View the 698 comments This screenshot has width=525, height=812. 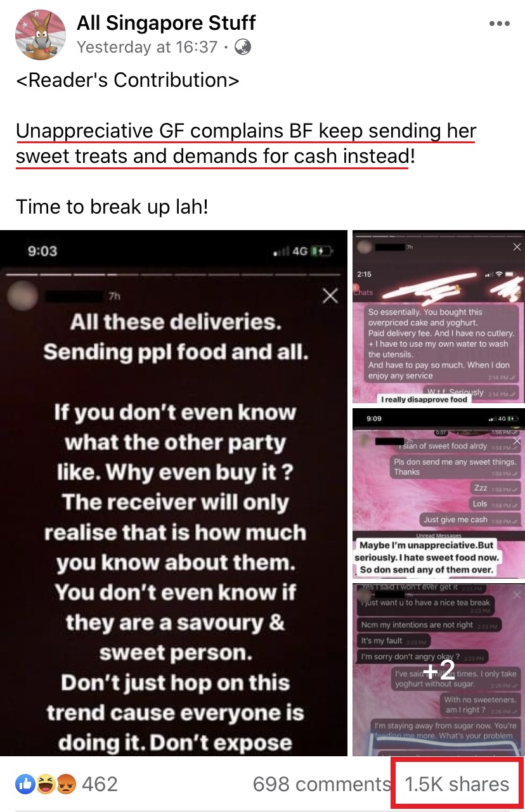point(321,785)
